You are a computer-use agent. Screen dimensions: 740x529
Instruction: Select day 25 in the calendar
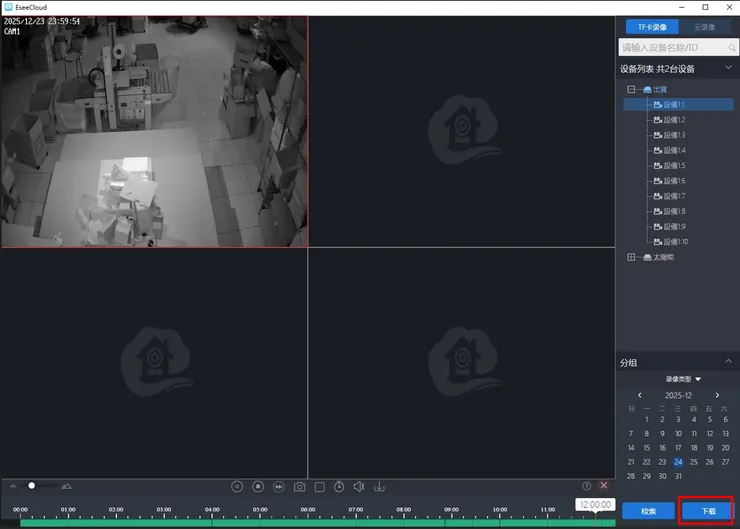coord(694,462)
